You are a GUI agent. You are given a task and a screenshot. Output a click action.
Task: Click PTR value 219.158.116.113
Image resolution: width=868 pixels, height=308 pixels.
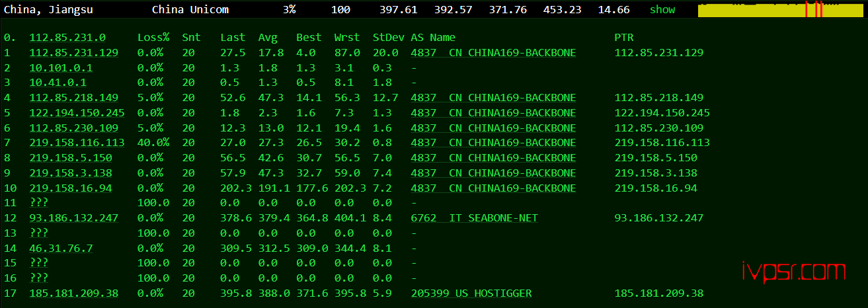point(662,143)
